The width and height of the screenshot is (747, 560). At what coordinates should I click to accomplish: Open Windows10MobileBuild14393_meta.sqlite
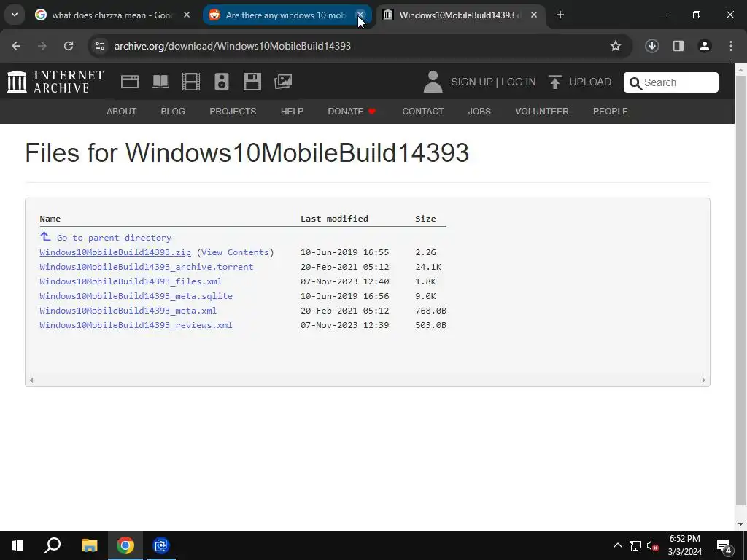tap(136, 296)
